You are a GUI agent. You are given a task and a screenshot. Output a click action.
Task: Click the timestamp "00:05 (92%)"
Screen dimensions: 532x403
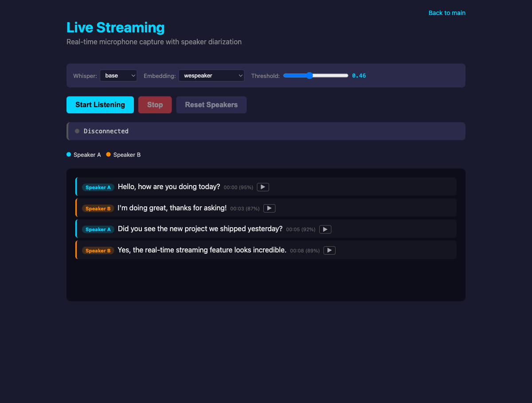pos(301,229)
